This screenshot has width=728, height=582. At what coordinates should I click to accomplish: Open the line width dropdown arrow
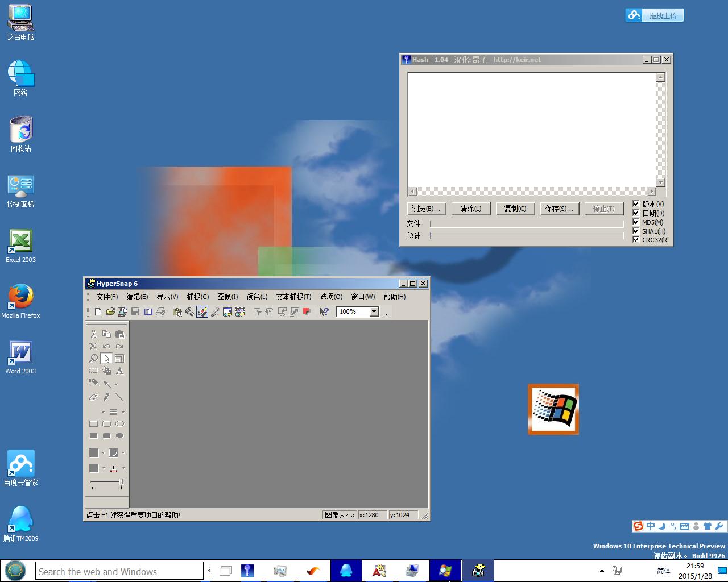123,412
